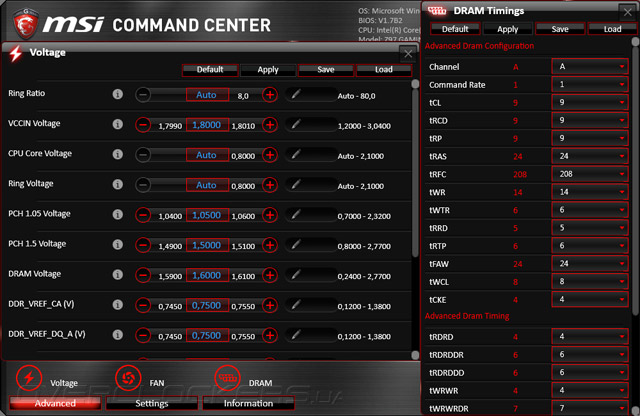Open tFAW dropdown
640x416 pixels.
click(590, 264)
